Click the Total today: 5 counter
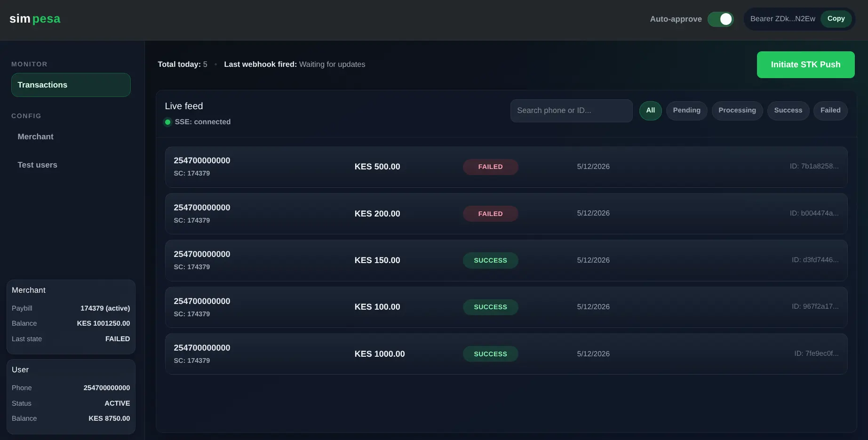 tap(182, 64)
